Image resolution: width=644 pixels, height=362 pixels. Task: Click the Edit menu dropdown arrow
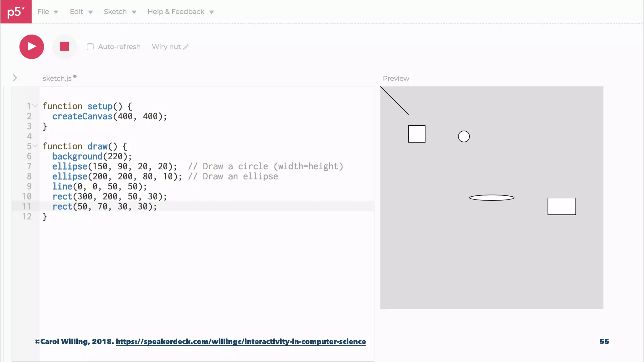pyautogui.click(x=91, y=12)
